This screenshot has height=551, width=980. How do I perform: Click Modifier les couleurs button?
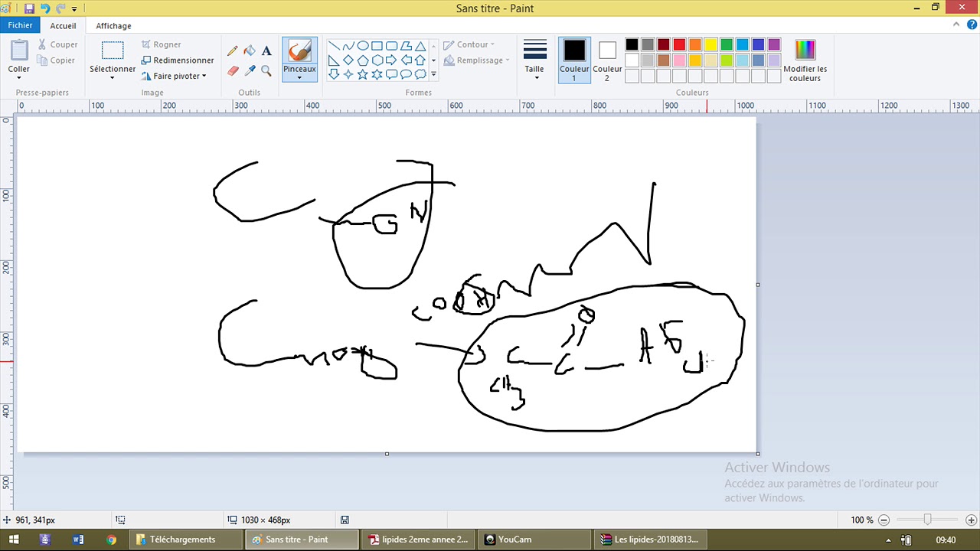click(x=805, y=60)
